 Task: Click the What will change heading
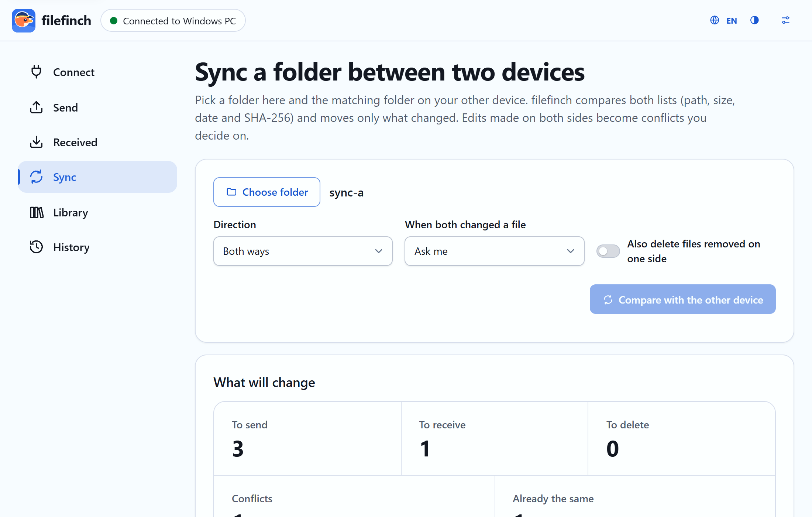[x=264, y=382]
